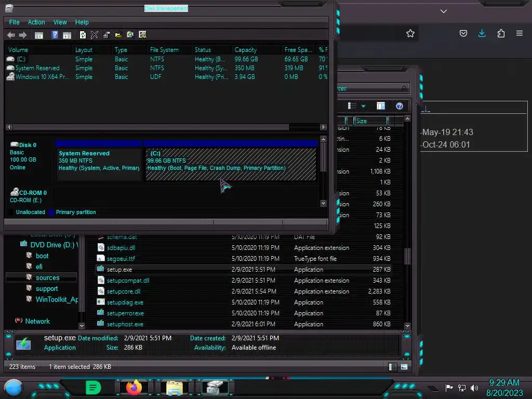
Task: Sort by the Status column header
Action: click(212, 49)
